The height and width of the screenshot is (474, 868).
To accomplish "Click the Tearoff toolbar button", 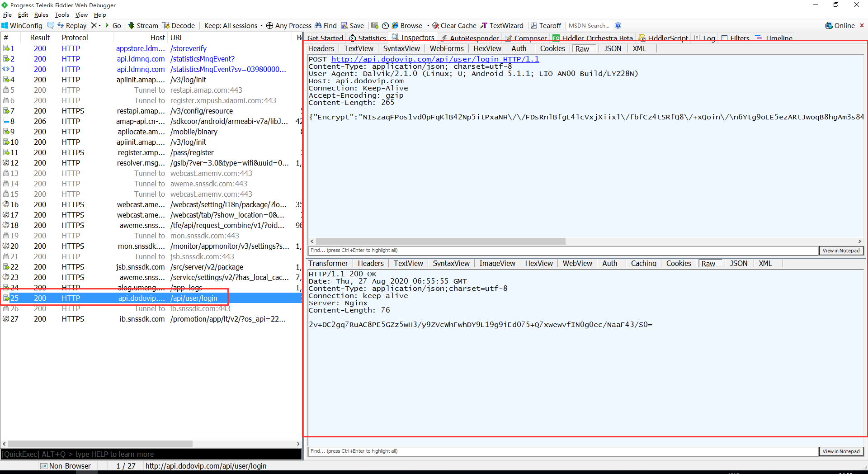I will [546, 26].
